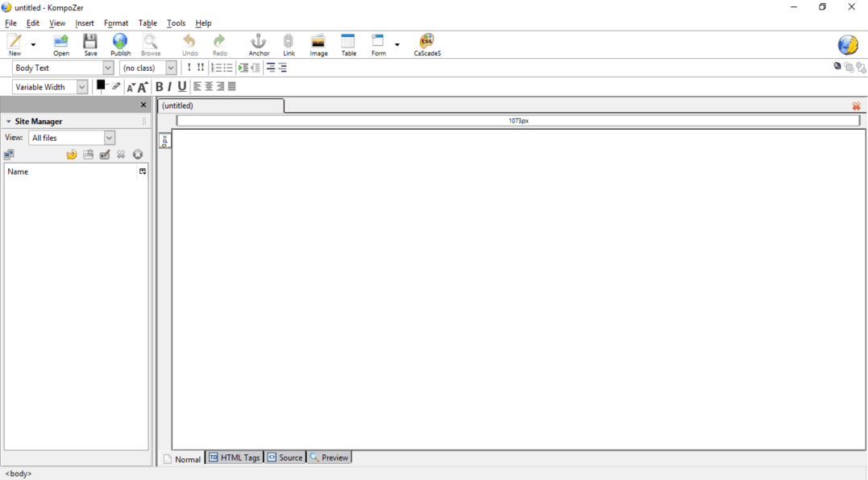The width and height of the screenshot is (868, 480).
Task: Switch to the Source view tab
Action: (x=285, y=457)
